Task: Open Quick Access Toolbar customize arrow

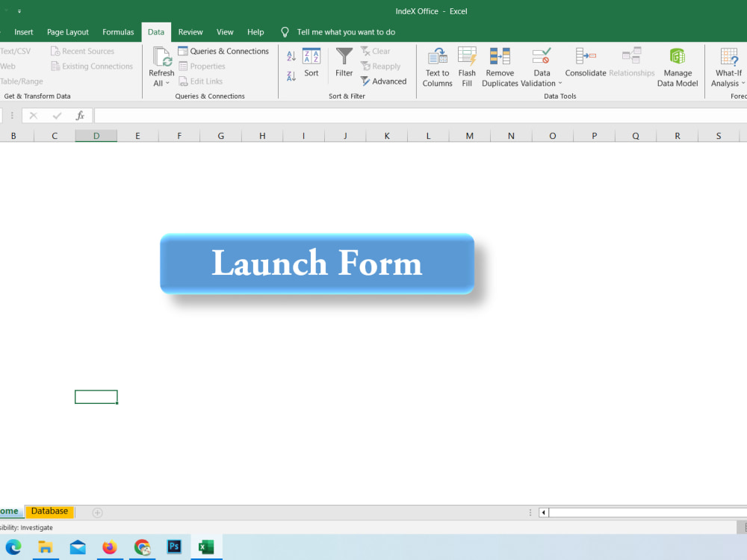Action: point(19,11)
